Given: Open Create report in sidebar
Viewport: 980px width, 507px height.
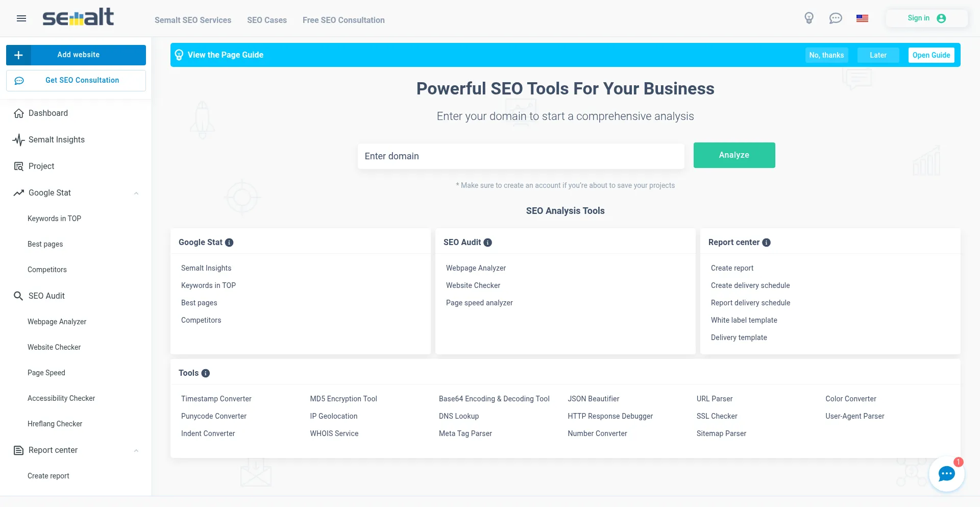Looking at the screenshot, I should coord(48,476).
